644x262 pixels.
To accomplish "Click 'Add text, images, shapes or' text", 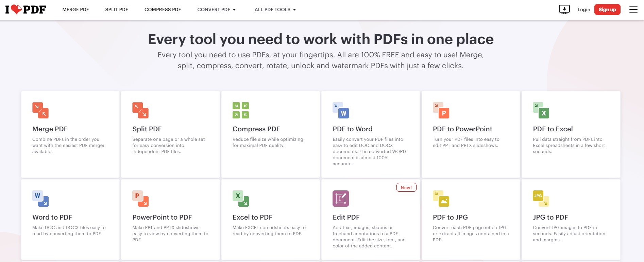I will (x=363, y=227).
